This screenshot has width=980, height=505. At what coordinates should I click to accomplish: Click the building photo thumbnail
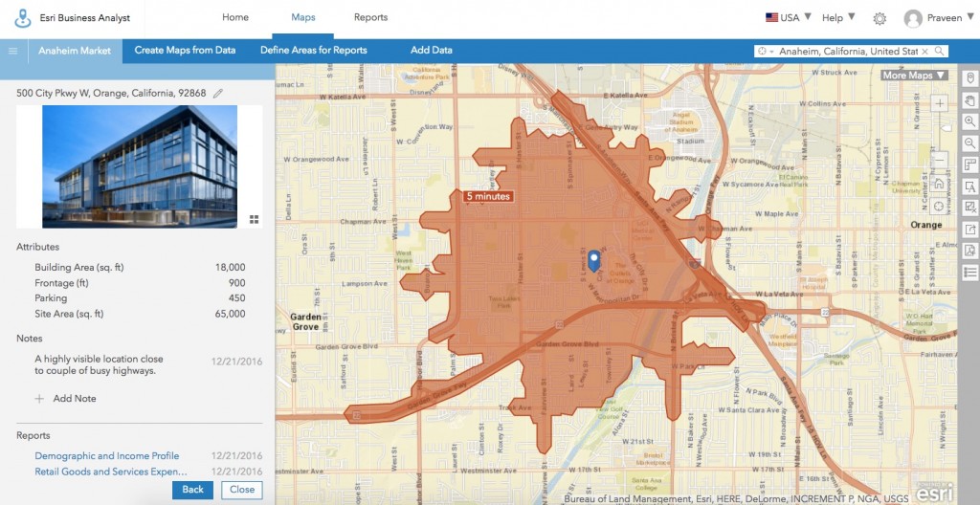coord(140,166)
